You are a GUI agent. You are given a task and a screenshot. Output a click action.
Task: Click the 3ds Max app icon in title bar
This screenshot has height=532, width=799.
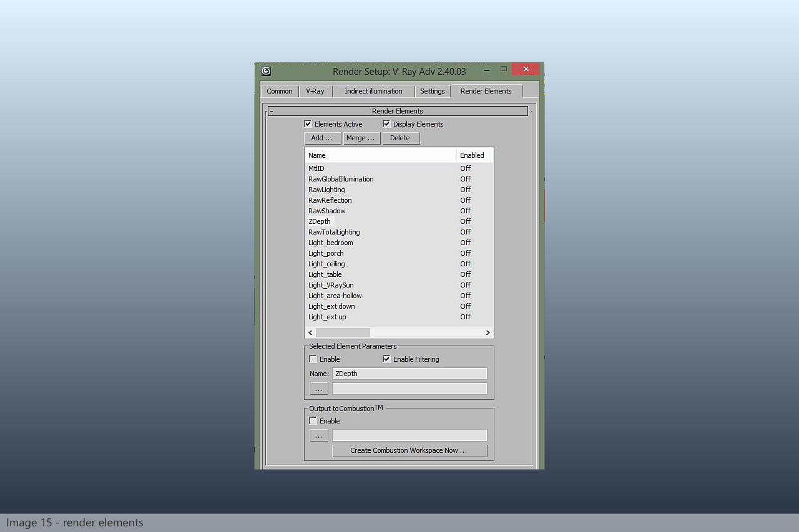pos(266,71)
